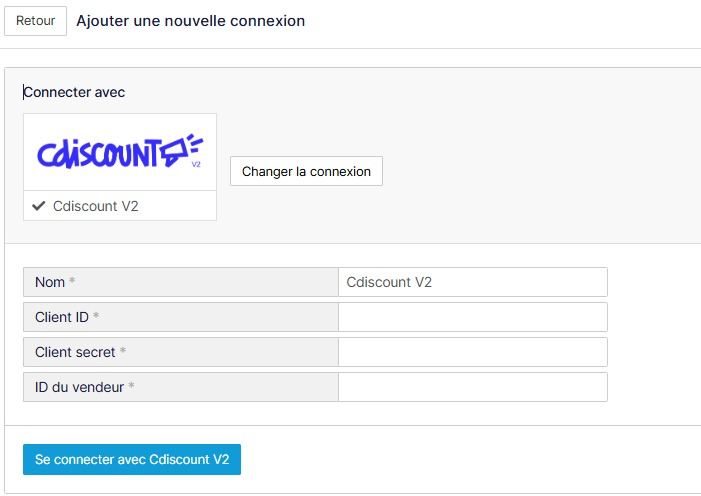Click the Changer la connexion button
This screenshot has width=701, height=496.
tap(306, 171)
